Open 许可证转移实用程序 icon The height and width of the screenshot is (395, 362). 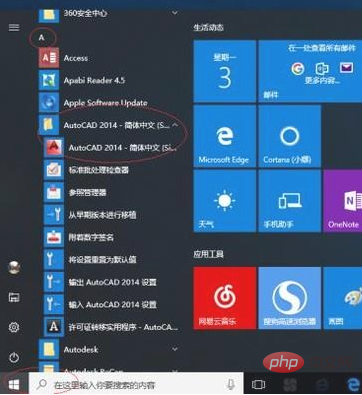54,327
